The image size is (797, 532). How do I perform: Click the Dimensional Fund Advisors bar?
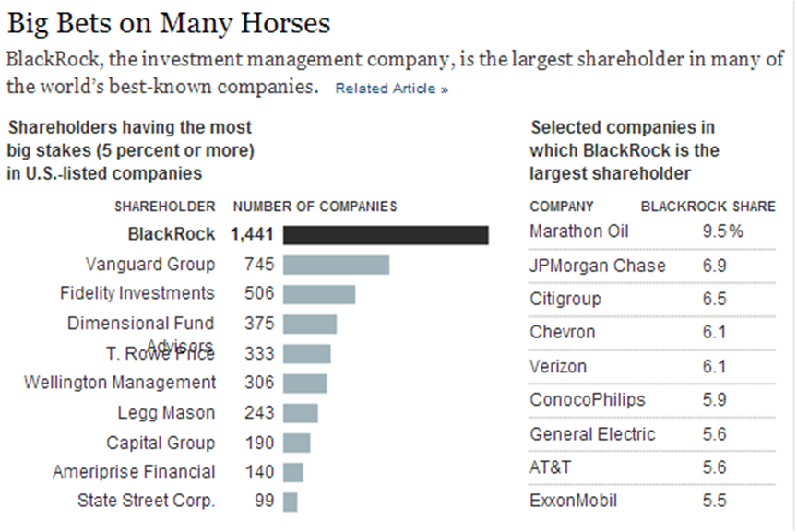coord(310,324)
